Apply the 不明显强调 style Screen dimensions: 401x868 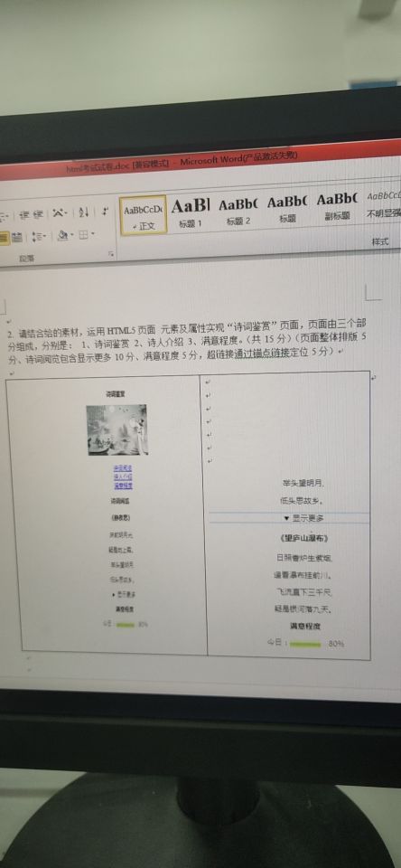[383, 205]
